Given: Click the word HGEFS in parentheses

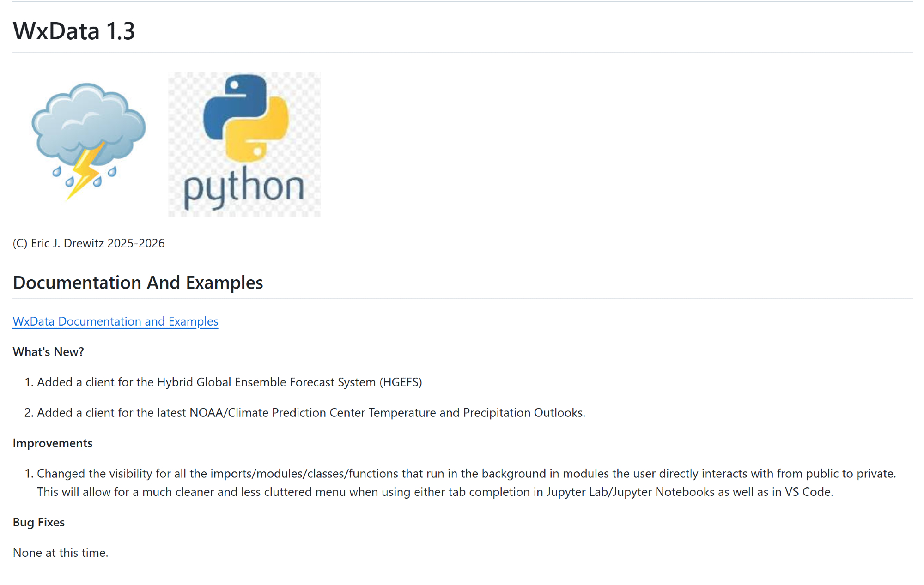Looking at the screenshot, I should (x=401, y=382).
